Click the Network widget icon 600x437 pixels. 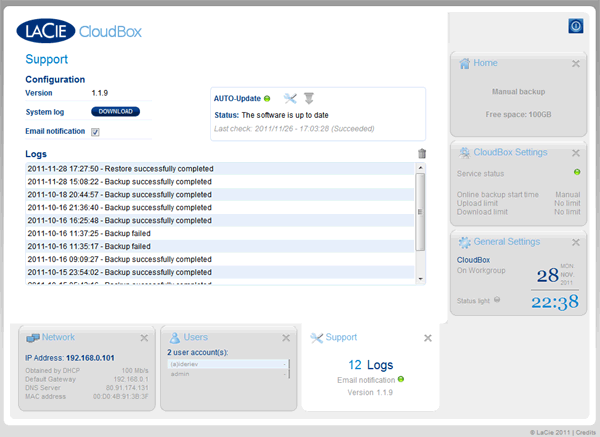coord(33,338)
